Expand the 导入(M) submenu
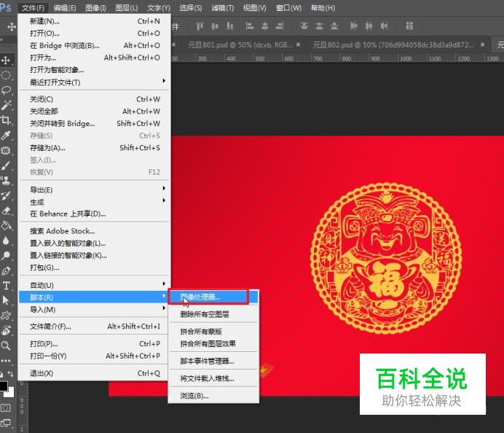 pos(94,310)
